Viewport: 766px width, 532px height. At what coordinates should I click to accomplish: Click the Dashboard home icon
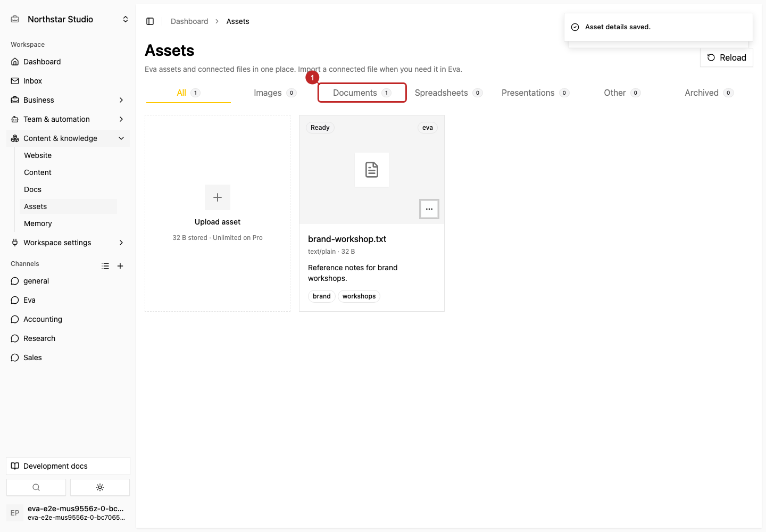click(x=15, y=62)
